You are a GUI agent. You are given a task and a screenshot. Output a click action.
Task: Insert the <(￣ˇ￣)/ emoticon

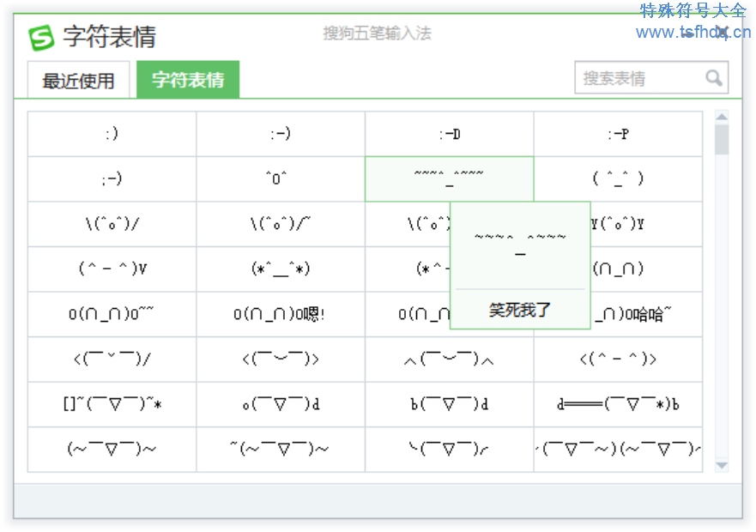click(112, 360)
